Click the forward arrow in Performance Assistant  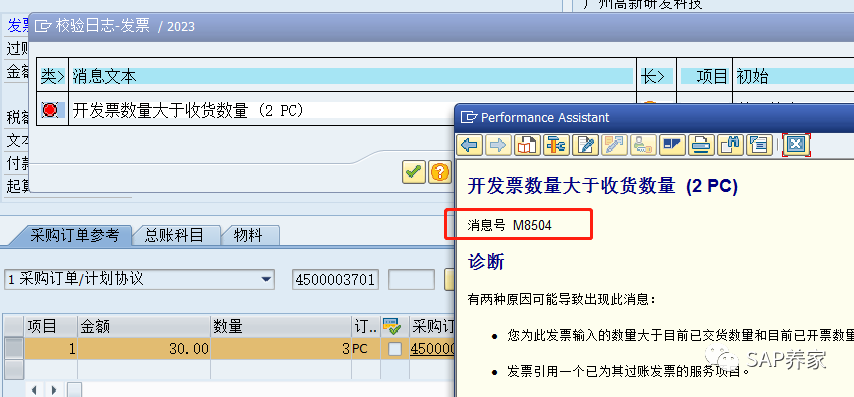point(498,145)
